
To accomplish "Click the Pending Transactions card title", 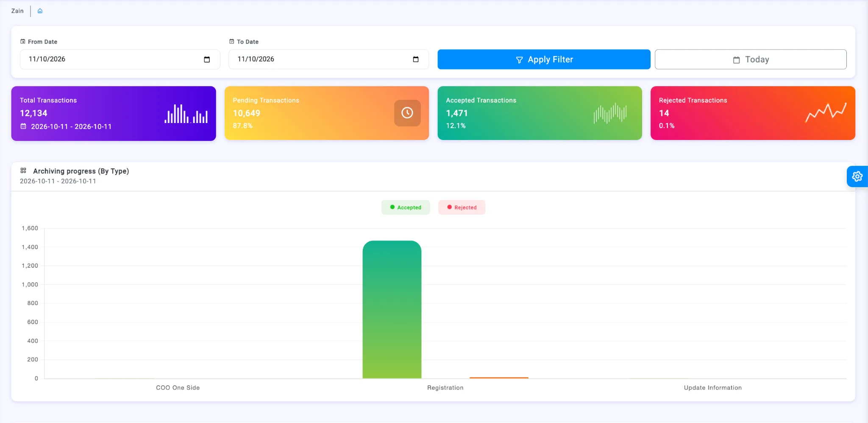I will point(266,100).
